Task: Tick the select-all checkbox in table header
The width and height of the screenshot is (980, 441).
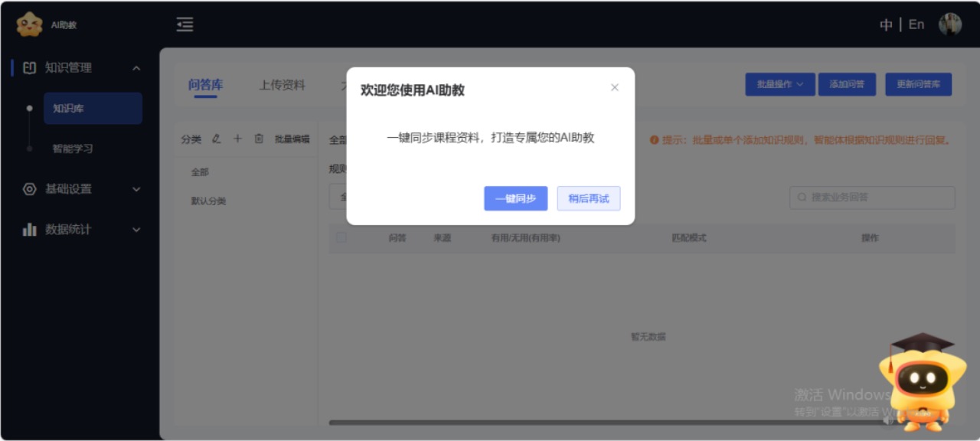Action: tap(341, 237)
